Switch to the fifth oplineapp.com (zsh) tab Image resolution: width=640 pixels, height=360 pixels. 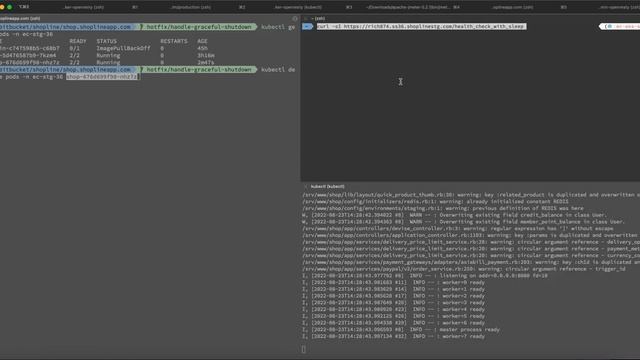[512, 7]
